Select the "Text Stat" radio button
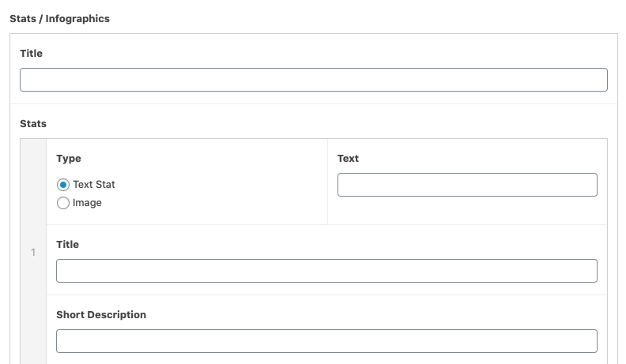 (63, 185)
